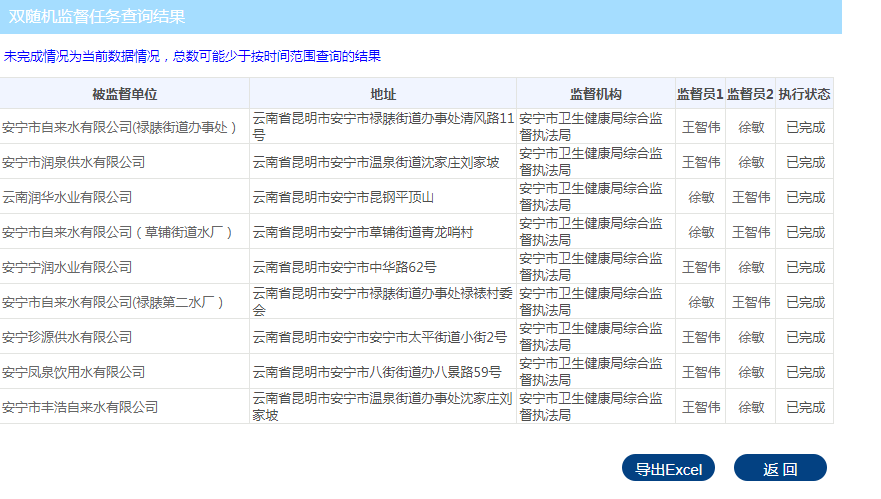The height and width of the screenshot is (499, 881).
Task: Click 监督员2 王智伟 in 草铺街道水厂 row
Action: [751, 232]
